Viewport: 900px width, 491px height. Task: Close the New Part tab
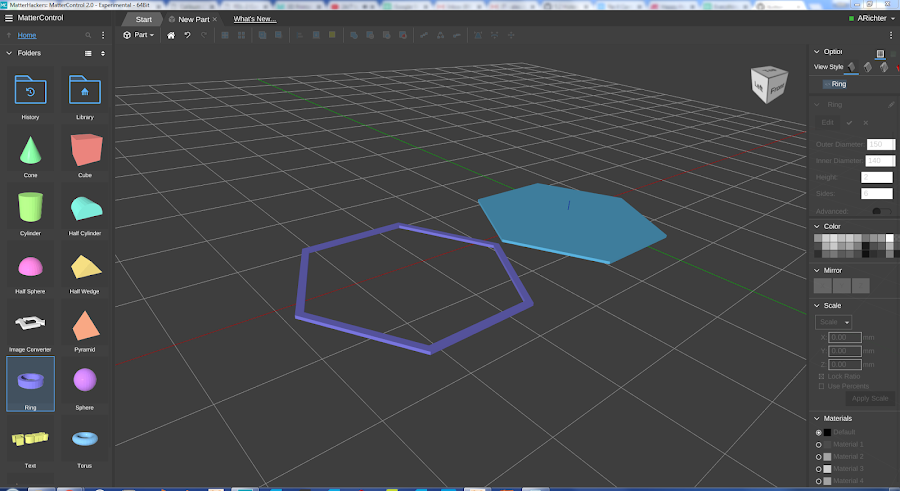click(215, 20)
